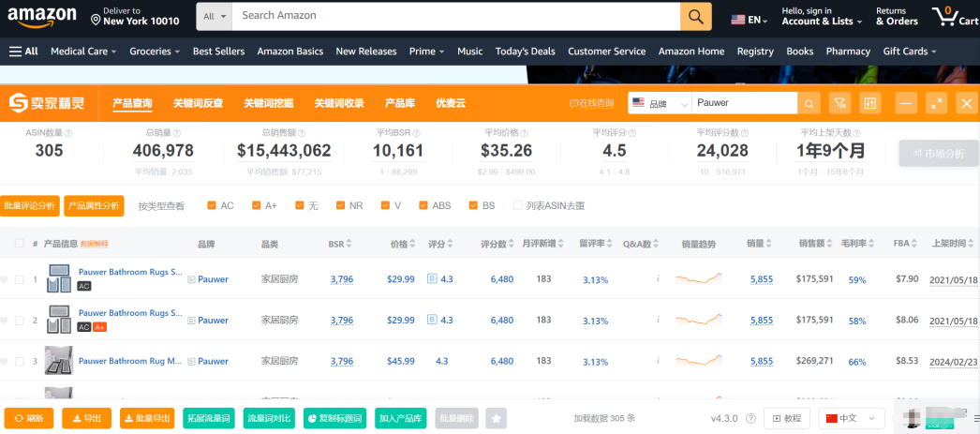Switch to the 产品查询 tab
Image resolution: width=980 pixels, height=434 pixels.
[132, 103]
